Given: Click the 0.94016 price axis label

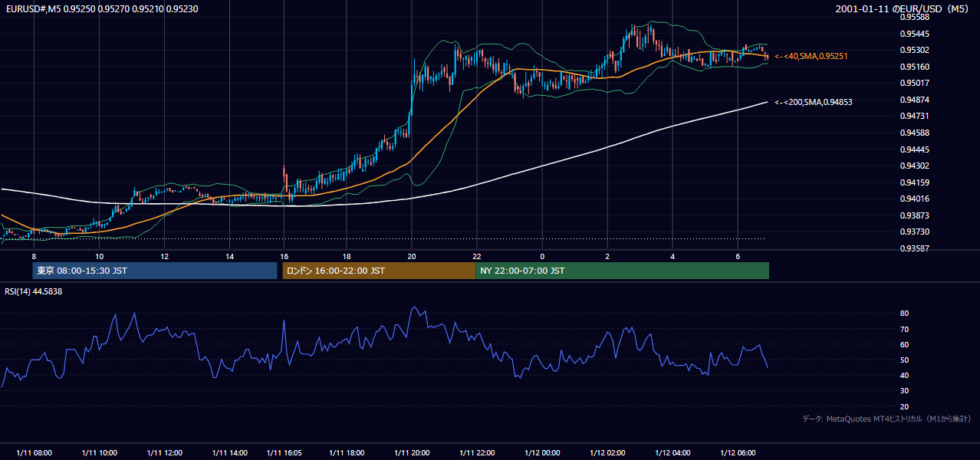Looking at the screenshot, I should (x=915, y=199).
